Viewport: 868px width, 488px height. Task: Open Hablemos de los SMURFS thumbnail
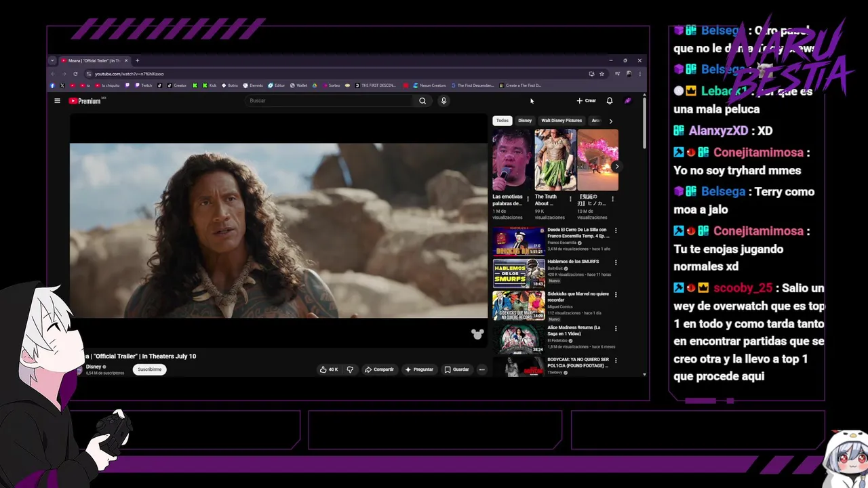click(519, 273)
